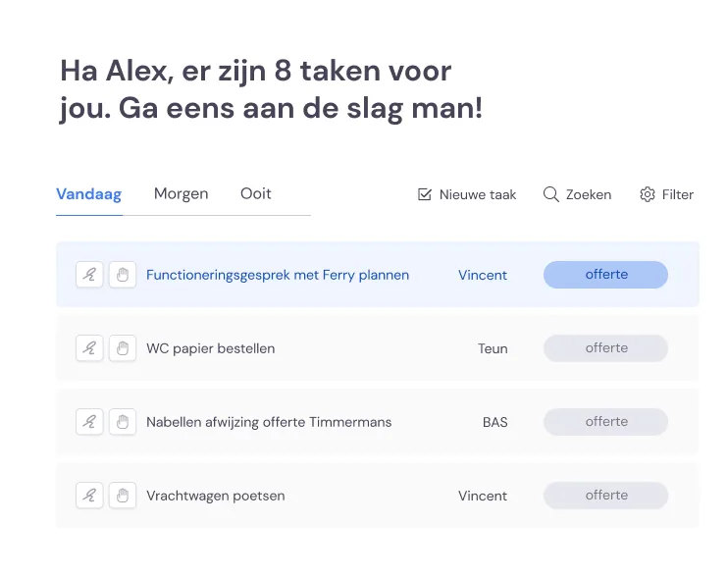Switch to the Morgen tab

coord(182,194)
